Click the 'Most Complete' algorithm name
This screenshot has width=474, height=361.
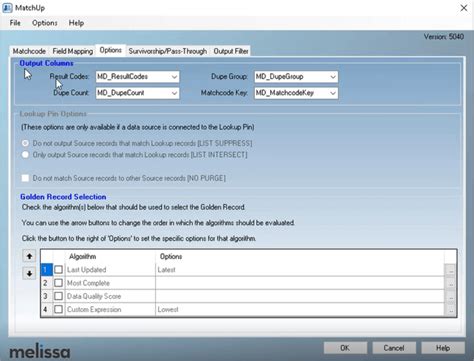(88, 283)
